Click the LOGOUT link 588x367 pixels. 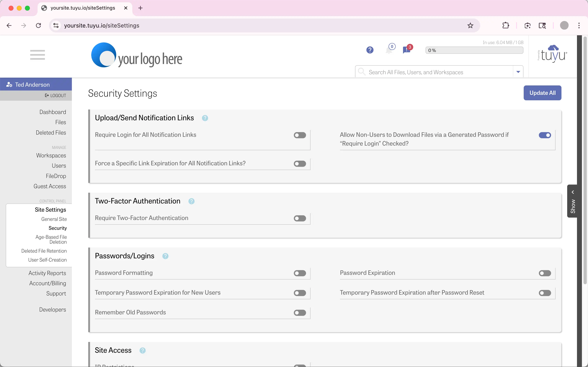(56, 95)
